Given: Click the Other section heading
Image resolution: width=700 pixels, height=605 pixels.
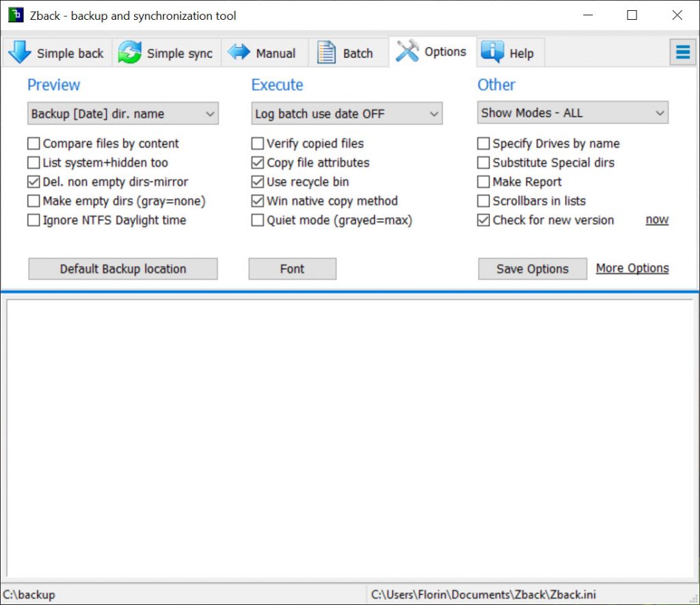Looking at the screenshot, I should (496, 85).
